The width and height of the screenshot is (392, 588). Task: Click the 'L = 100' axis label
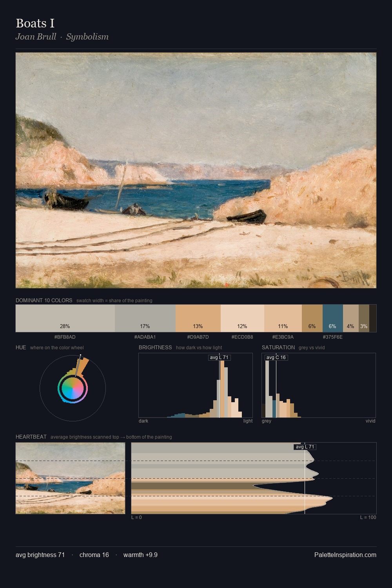pos(368,517)
